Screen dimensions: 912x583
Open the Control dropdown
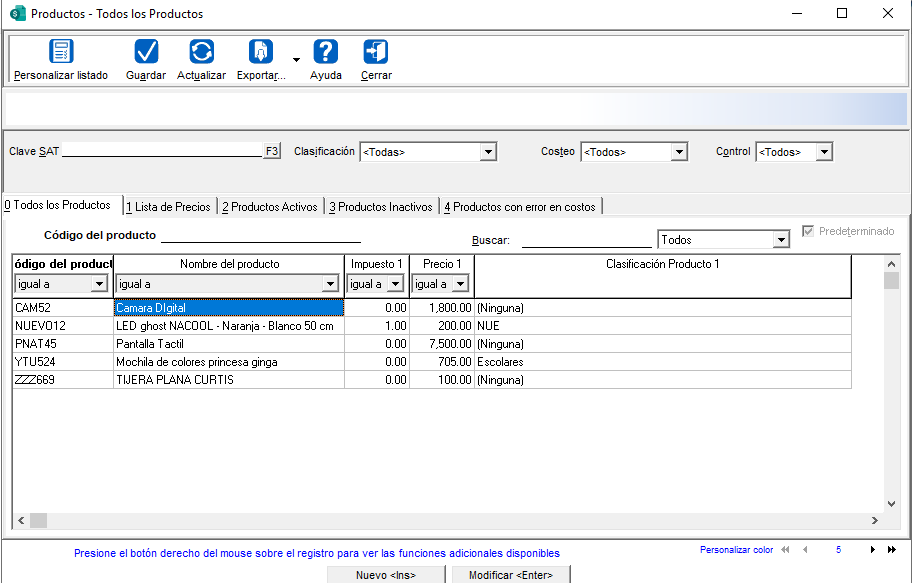click(824, 152)
